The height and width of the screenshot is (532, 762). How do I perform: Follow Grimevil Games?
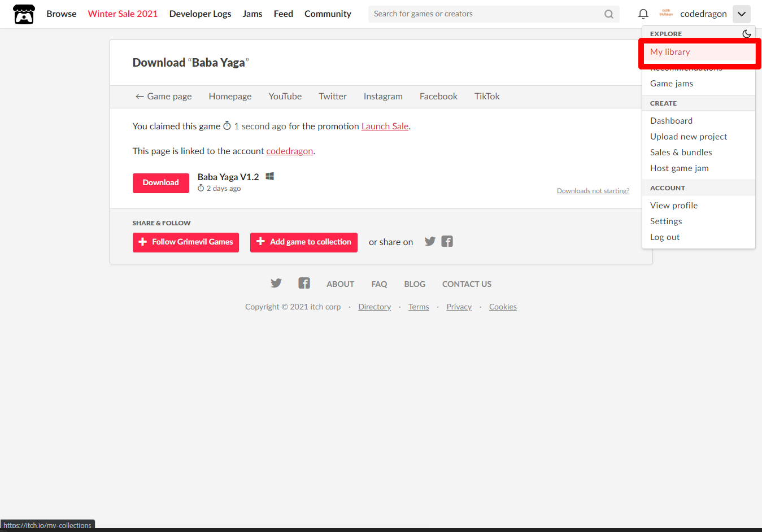(x=186, y=242)
